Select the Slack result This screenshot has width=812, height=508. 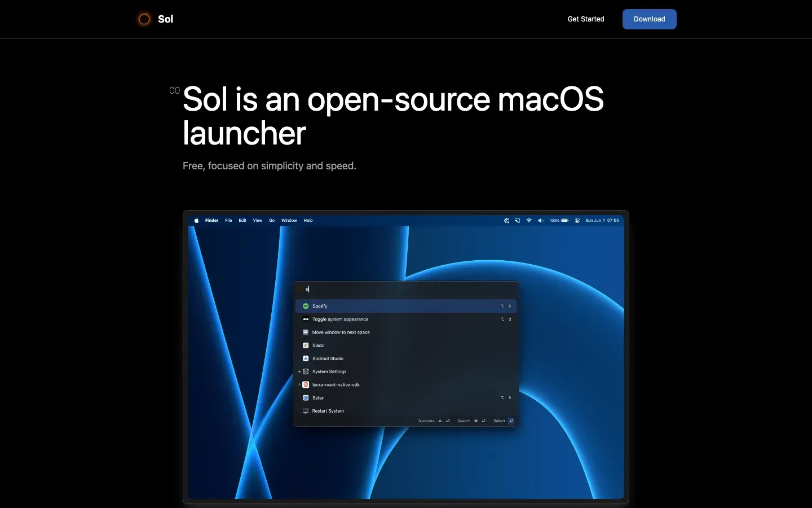(x=406, y=345)
